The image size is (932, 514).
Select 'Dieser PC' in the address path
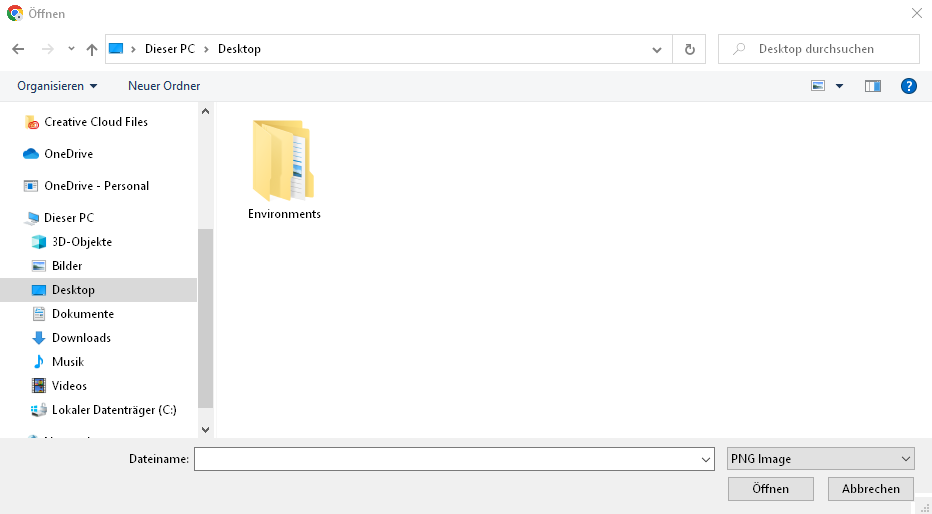click(x=169, y=49)
